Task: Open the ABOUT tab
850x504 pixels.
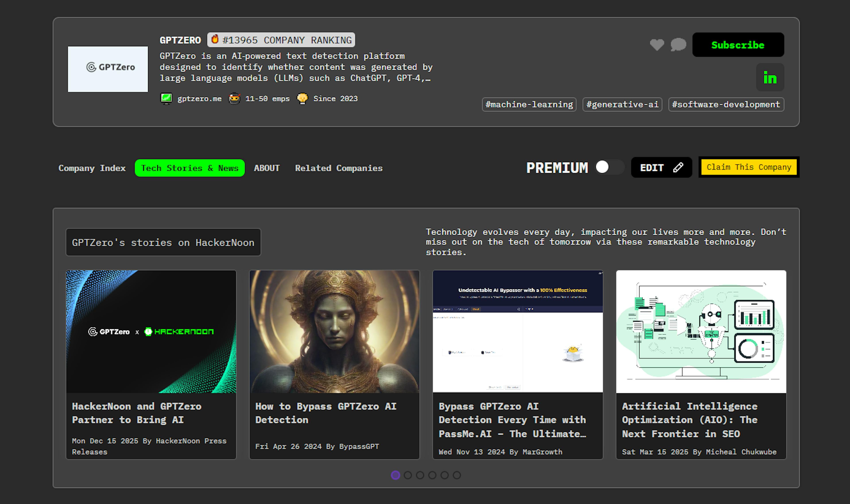Action: tap(267, 168)
